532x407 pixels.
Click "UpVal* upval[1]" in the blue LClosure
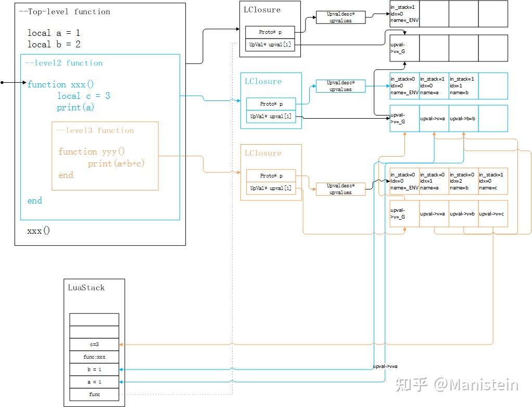click(x=271, y=117)
